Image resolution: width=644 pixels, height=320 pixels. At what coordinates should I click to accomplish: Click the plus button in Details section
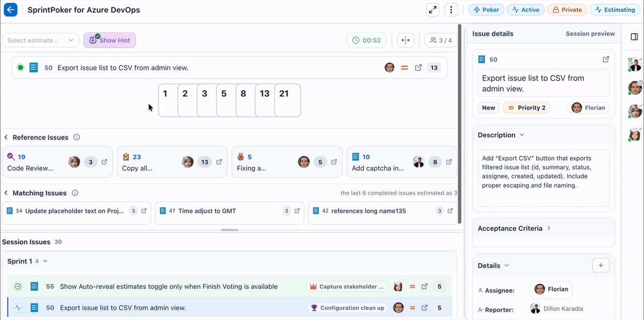pos(601,265)
